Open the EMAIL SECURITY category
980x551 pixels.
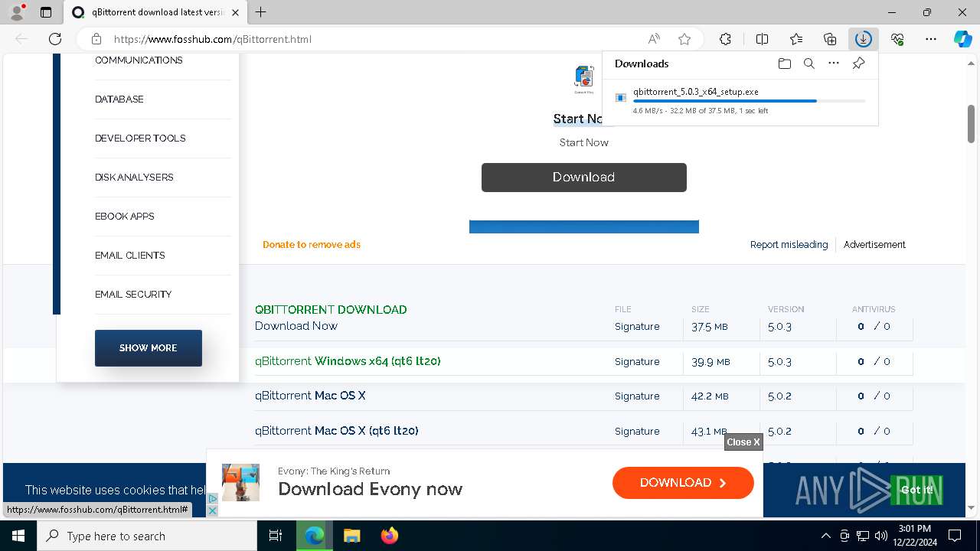[x=133, y=295]
